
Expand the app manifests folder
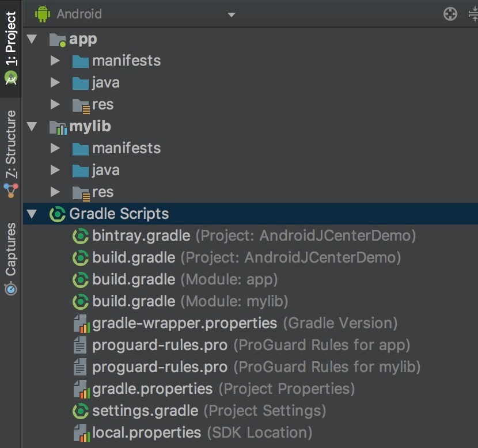pos(55,61)
